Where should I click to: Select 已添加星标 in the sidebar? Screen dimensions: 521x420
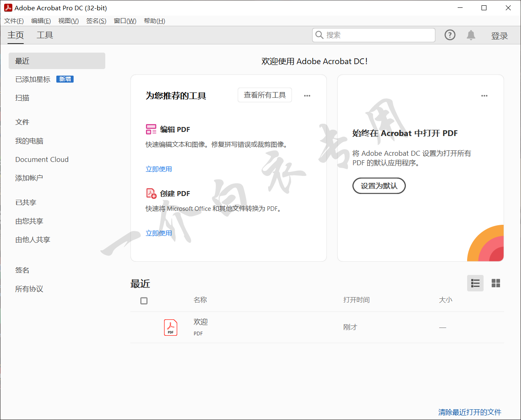pos(33,79)
